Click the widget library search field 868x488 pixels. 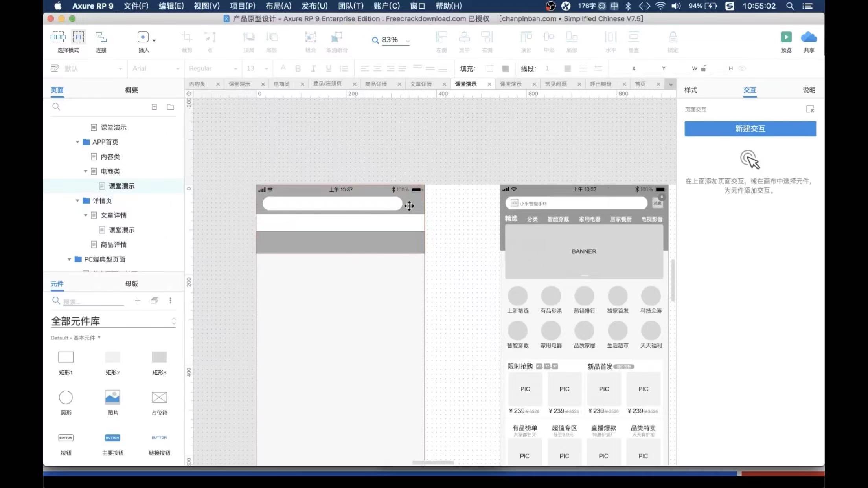click(x=93, y=301)
